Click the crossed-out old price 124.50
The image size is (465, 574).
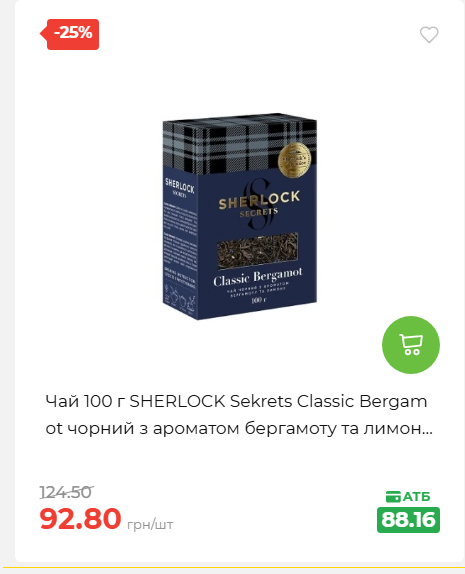coord(66,492)
